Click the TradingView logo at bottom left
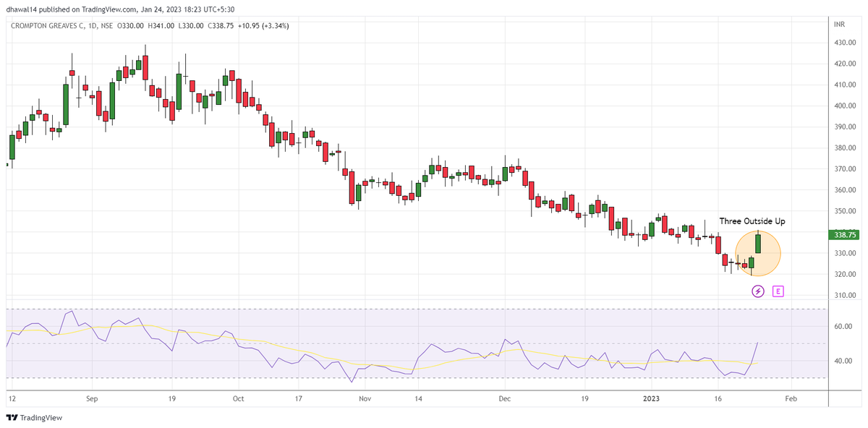Screen dimensions: 868x428 pyautogui.click(x=34, y=418)
